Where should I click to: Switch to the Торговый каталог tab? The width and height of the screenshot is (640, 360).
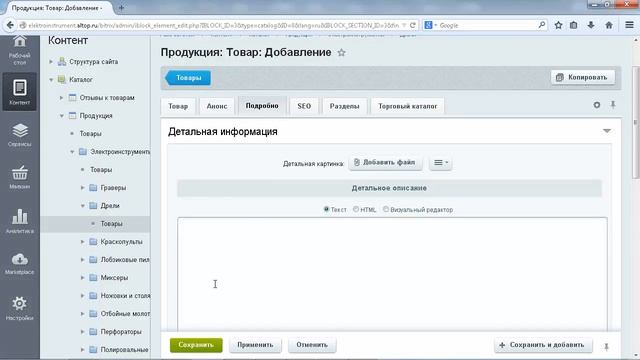click(x=407, y=106)
